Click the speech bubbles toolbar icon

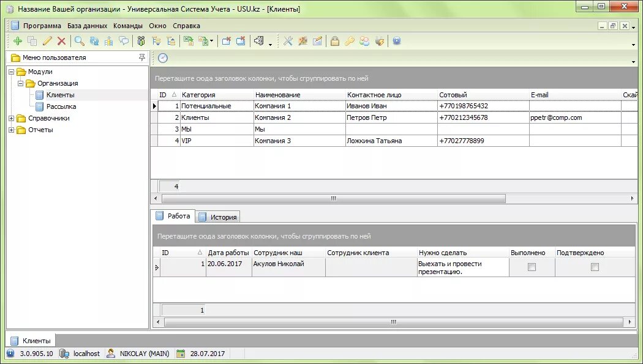[x=124, y=41]
